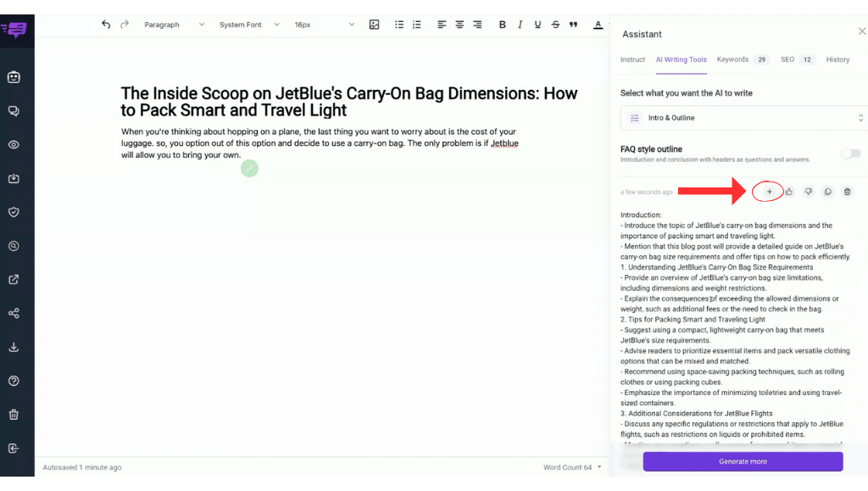This screenshot has width=868, height=491.
Task: Insert a blockquote
Action: pyautogui.click(x=574, y=25)
